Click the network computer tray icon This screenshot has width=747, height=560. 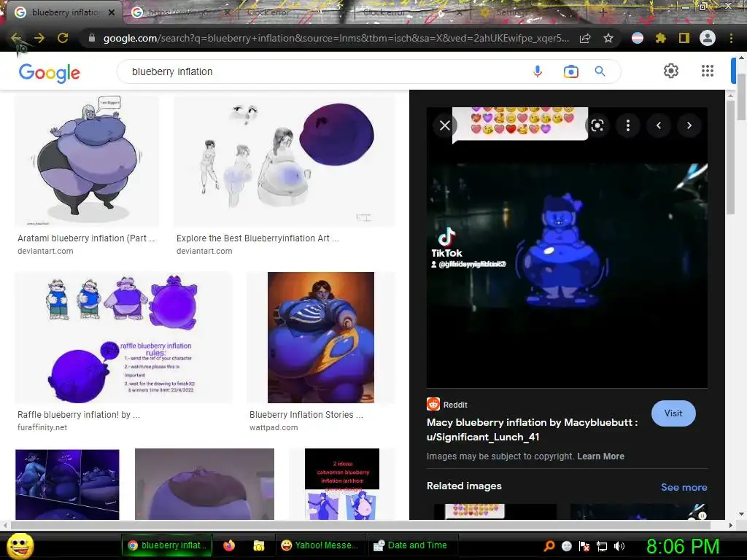602,546
